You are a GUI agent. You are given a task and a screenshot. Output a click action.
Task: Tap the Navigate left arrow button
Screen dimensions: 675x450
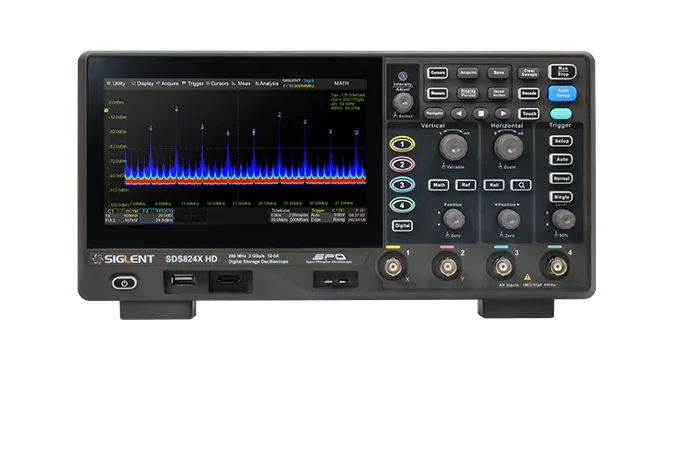click(459, 114)
